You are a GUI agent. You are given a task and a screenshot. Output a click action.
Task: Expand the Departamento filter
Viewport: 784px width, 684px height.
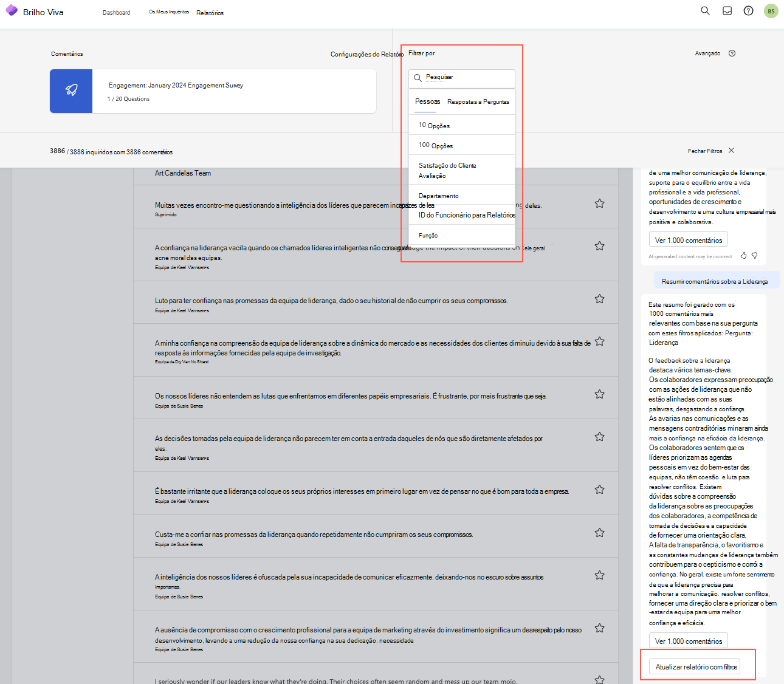pyautogui.click(x=462, y=196)
